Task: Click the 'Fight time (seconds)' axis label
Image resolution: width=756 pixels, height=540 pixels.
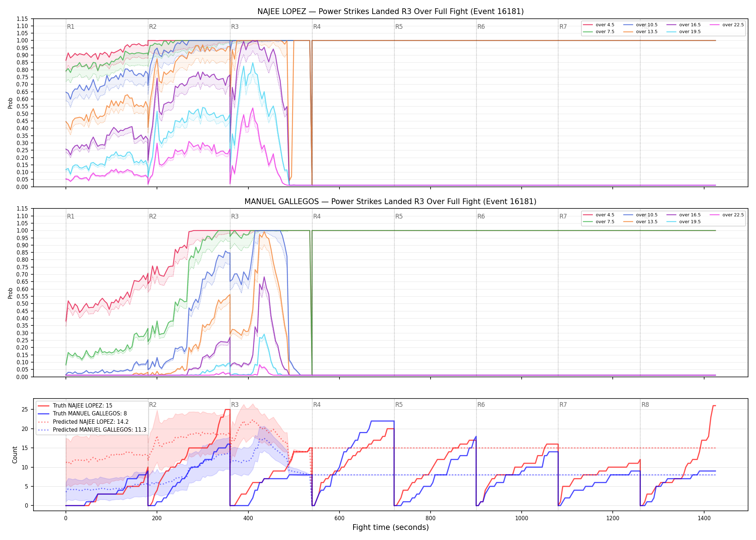Action: click(x=391, y=527)
